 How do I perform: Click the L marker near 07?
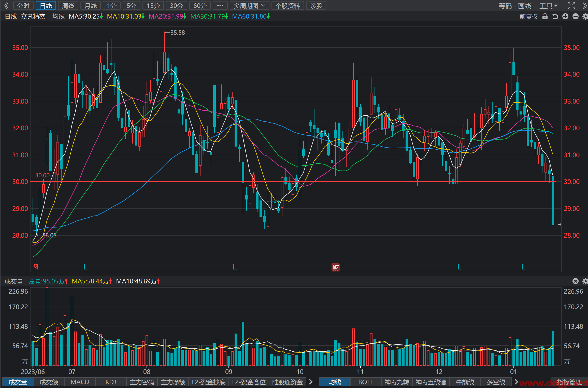(85, 267)
